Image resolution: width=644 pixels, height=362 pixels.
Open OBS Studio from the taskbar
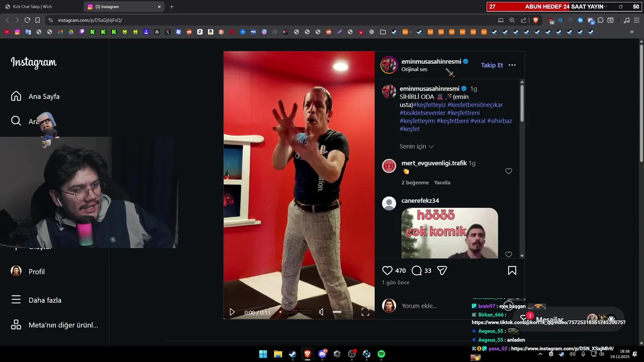point(352,354)
